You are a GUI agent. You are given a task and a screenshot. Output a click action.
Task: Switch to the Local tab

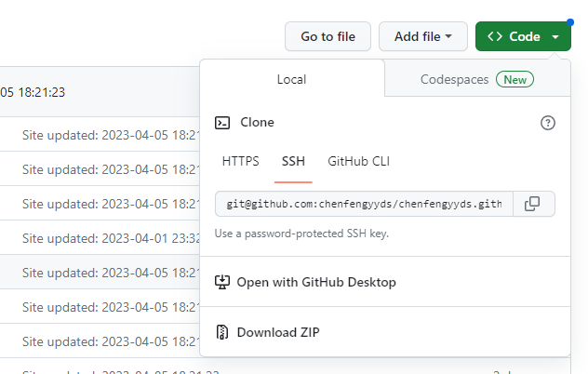tap(291, 80)
